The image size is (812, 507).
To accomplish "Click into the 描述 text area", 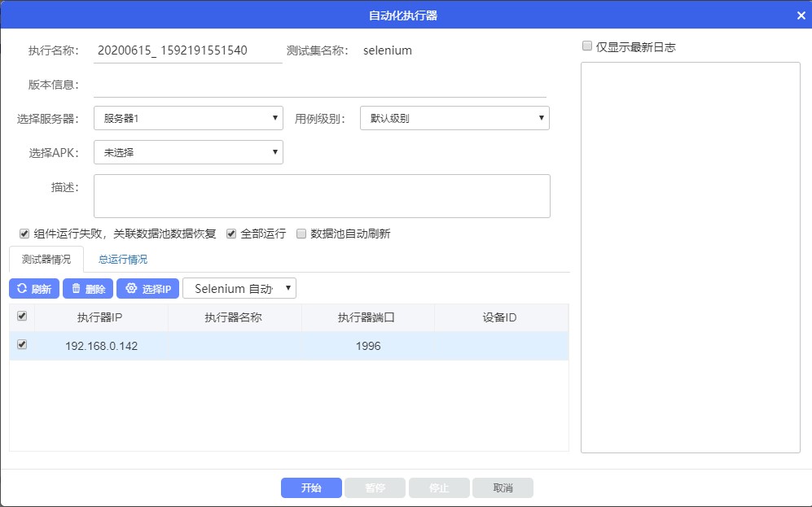I will 322,196.
